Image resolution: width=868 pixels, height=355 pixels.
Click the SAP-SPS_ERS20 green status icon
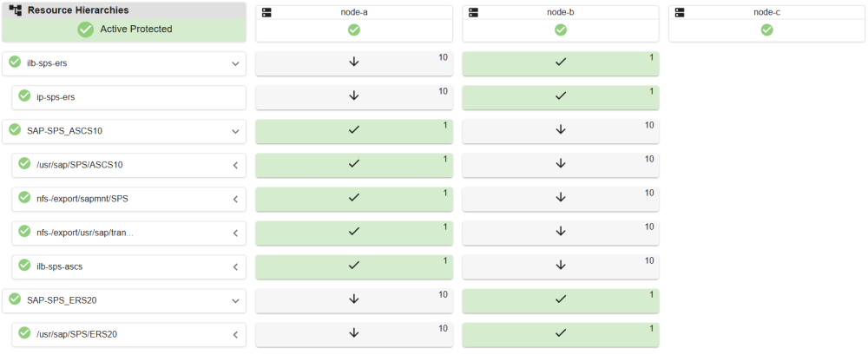tap(15, 299)
